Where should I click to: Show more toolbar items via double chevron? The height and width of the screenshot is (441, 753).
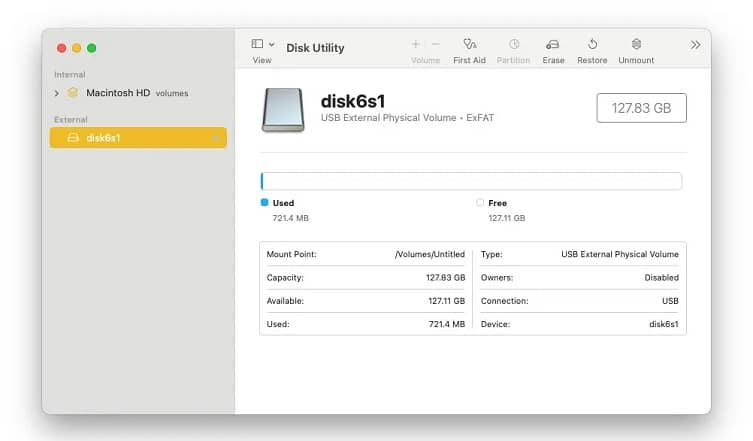pos(695,45)
